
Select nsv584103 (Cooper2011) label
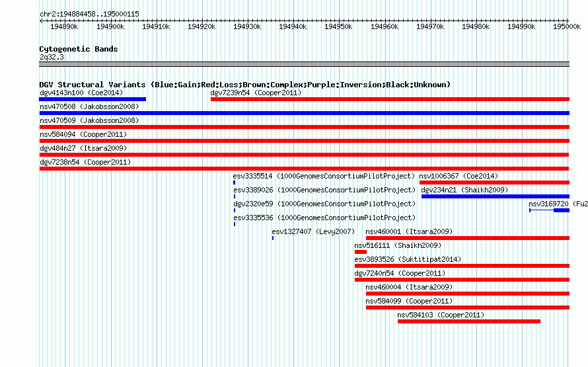pyautogui.click(x=441, y=315)
